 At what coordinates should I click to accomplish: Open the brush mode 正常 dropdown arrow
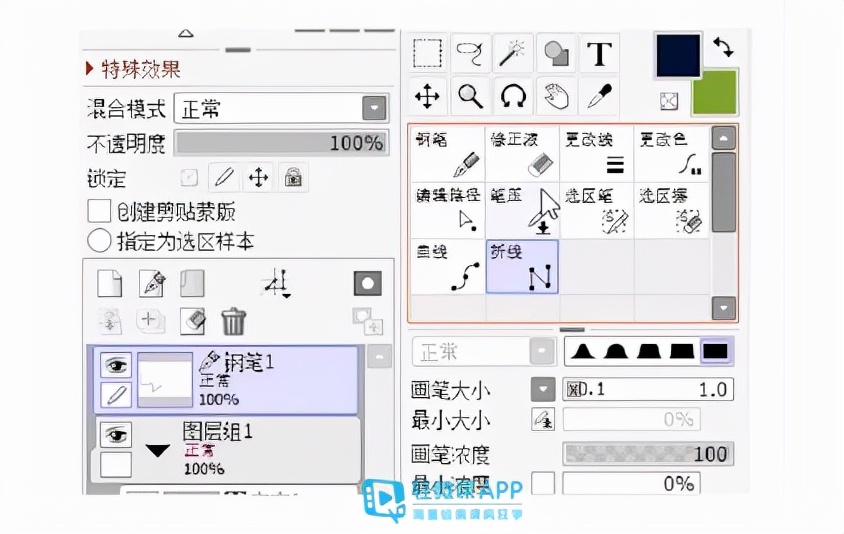(543, 351)
